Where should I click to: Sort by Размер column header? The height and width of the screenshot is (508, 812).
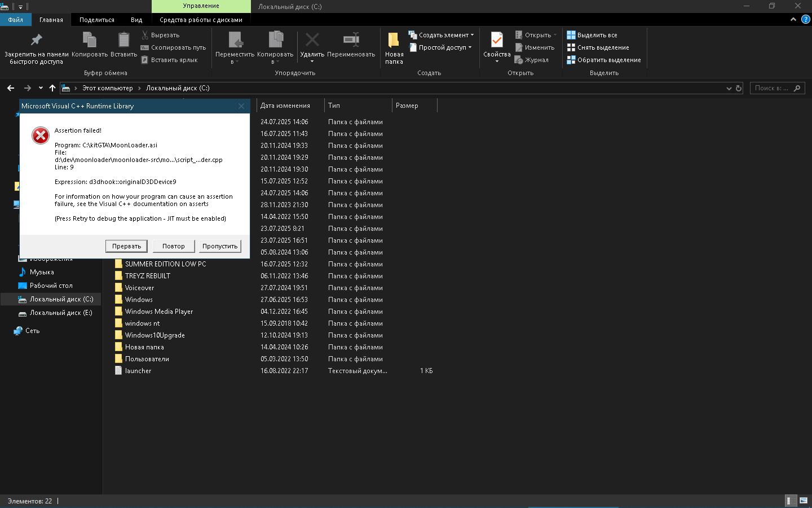tap(414, 106)
